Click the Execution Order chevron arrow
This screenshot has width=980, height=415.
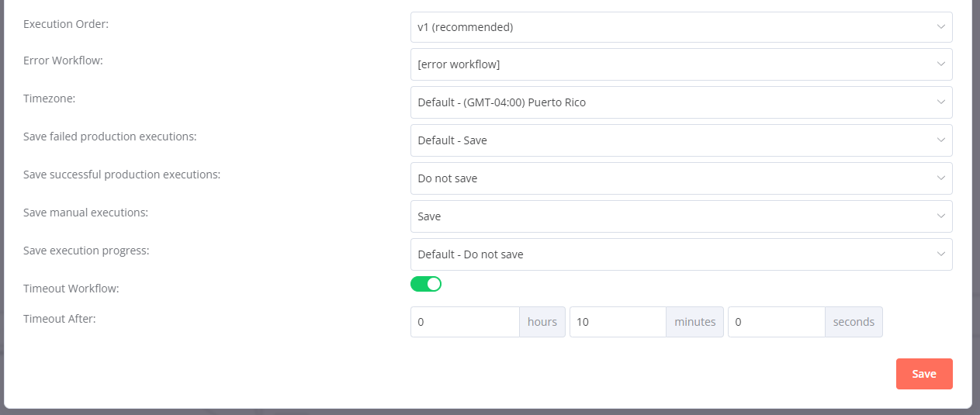[x=940, y=27]
